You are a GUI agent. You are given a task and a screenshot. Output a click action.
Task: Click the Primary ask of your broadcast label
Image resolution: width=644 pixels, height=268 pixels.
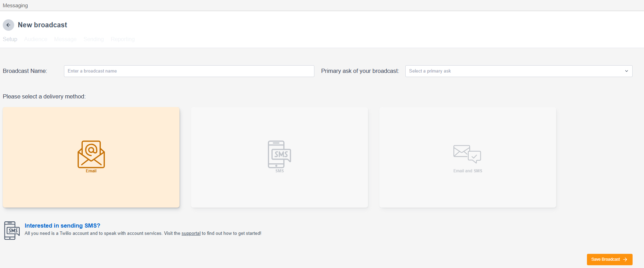[360, 71]
